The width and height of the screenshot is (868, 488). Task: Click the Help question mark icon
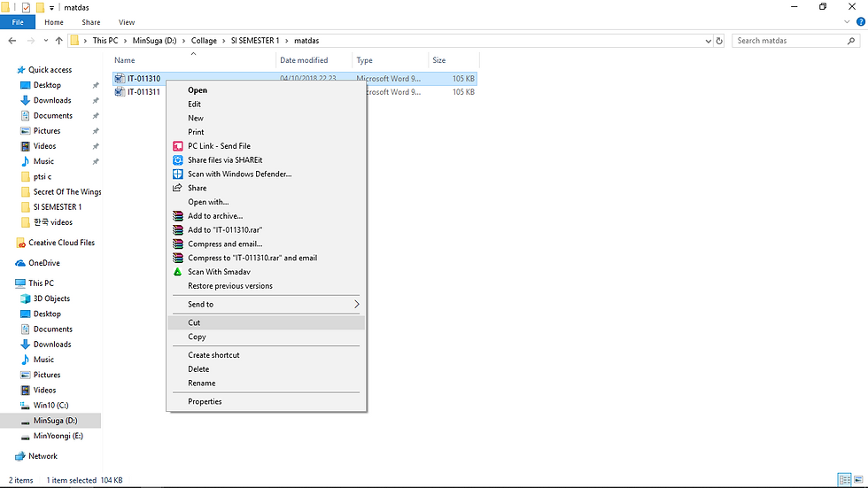[861, 22]
